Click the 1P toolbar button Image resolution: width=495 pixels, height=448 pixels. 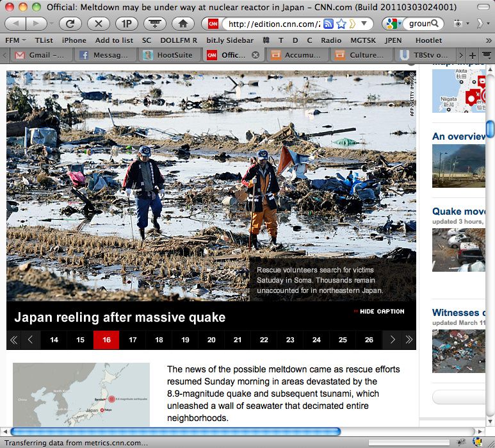(126, 24)
